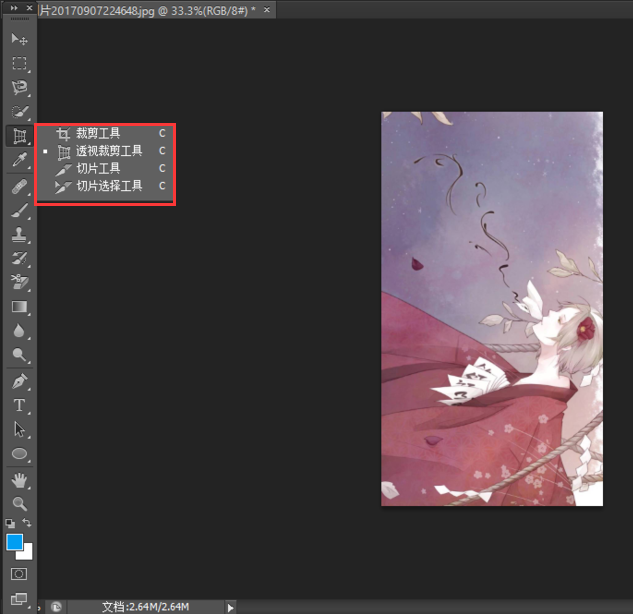Choose 切片工具 from the flyout menu
The width and height of the screenshot is (633, 614).
click(x=105, y=168)
